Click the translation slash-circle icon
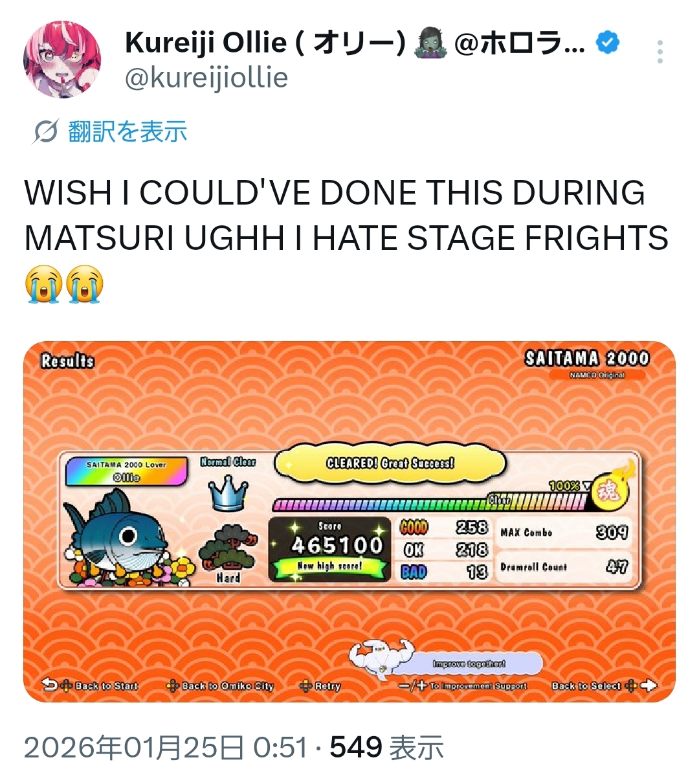699x784 pixels. coord(46,131)
